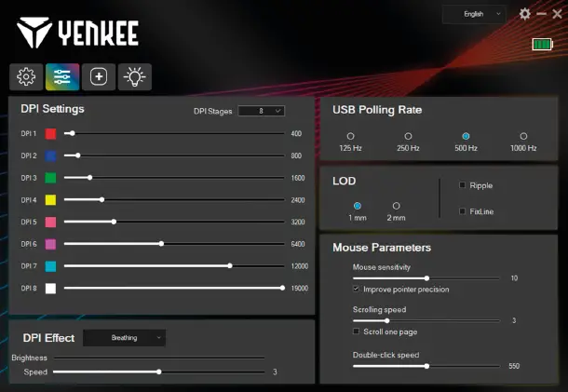Select 250 Hz polling rate

click(408, 136)
